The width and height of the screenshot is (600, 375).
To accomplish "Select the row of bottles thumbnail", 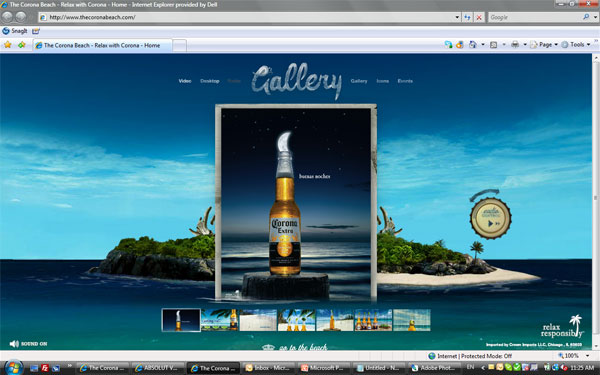I will [373, 320].
